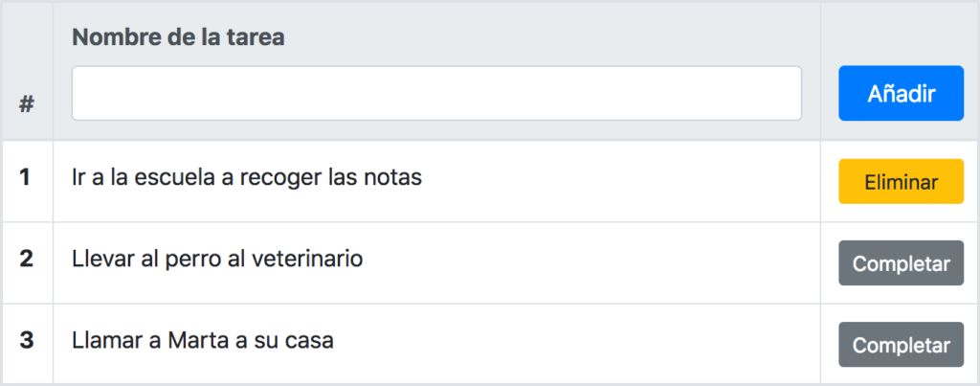Focus the Nombre de la tarea input field
This screenshot has width=980, height=386.
[x=436, y=93]
